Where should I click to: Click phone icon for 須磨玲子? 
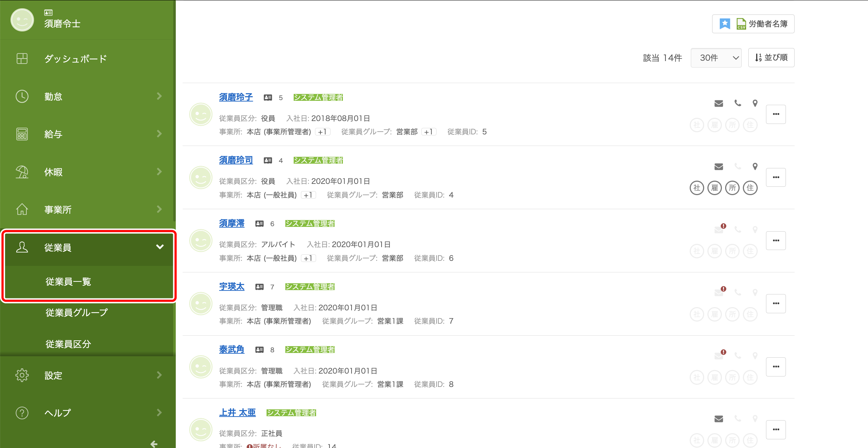(x=738, y=103)
